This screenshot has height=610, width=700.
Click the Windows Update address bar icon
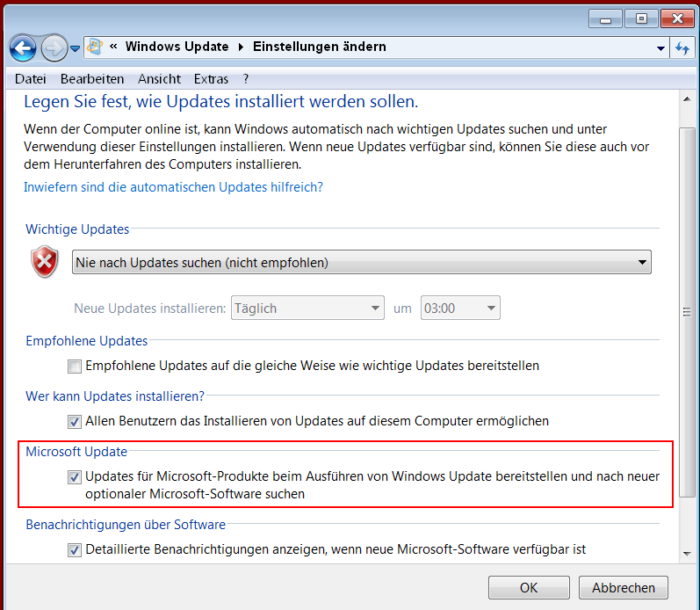pos(95,47)
